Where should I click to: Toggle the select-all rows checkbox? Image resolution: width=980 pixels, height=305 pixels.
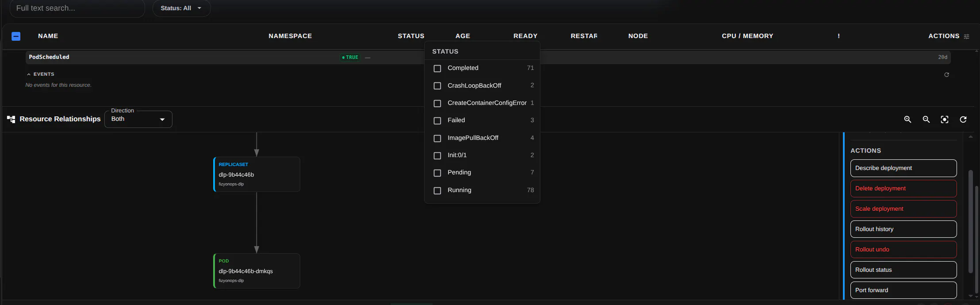16,36
